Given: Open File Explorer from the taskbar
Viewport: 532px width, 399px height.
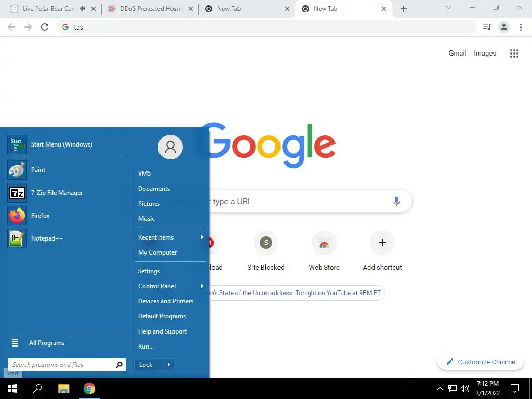Looking at the screenshot, I should click(x=63, y=389).
